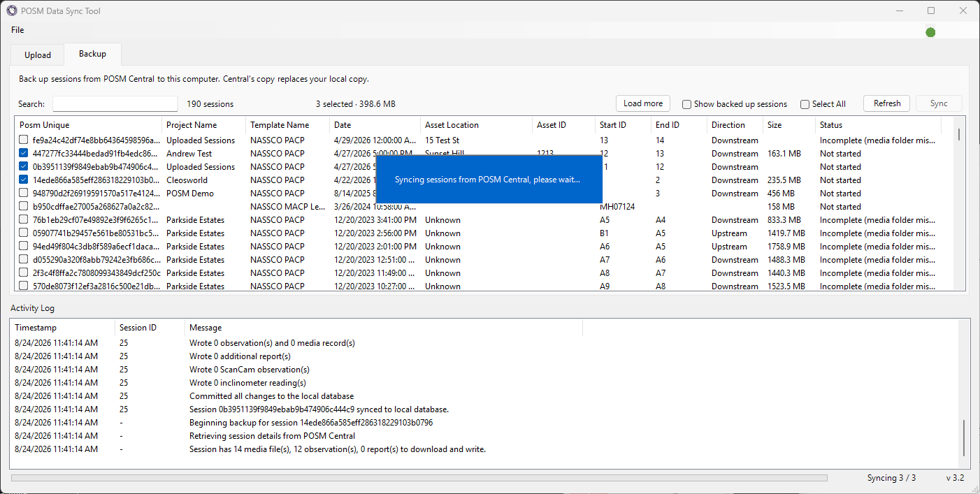The height and width of the screenshot is (494, 980).
Task: Click the green connection status indicator
Action: 930,32
